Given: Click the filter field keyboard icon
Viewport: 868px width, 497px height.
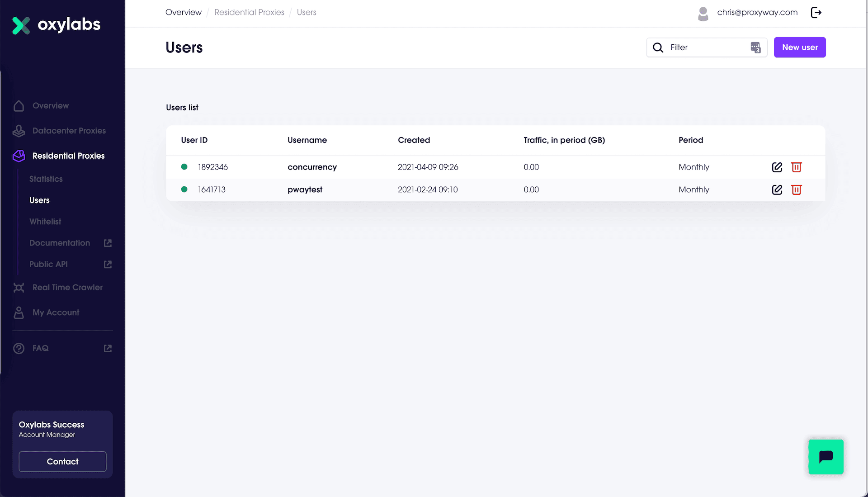Looking at the screenshot, I should click(x=755, y=47).
